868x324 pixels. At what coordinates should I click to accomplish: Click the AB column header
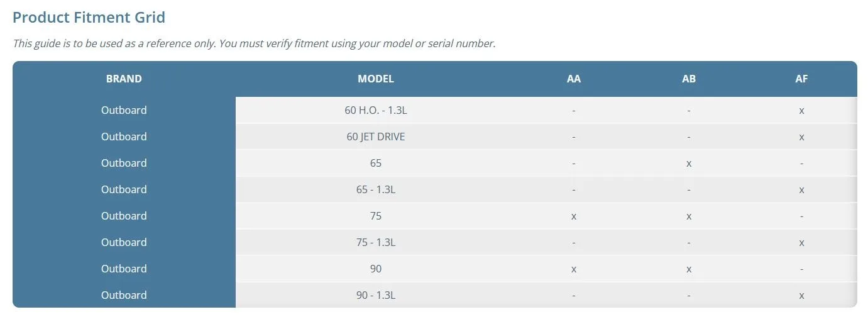(689, 79)
